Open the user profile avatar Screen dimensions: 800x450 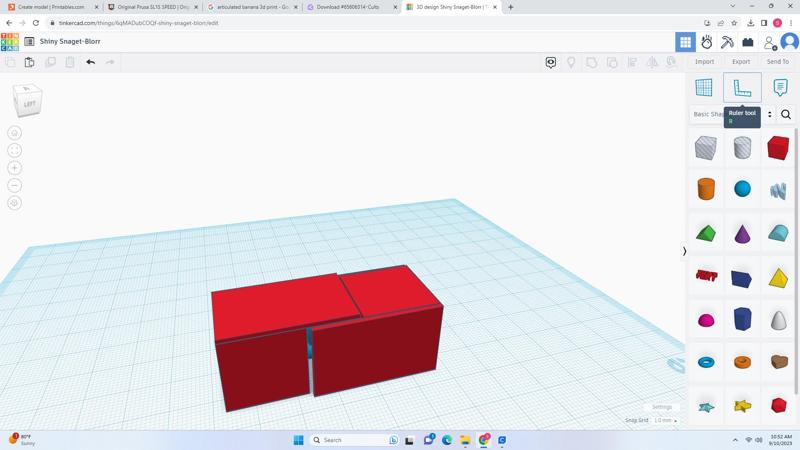790,42
